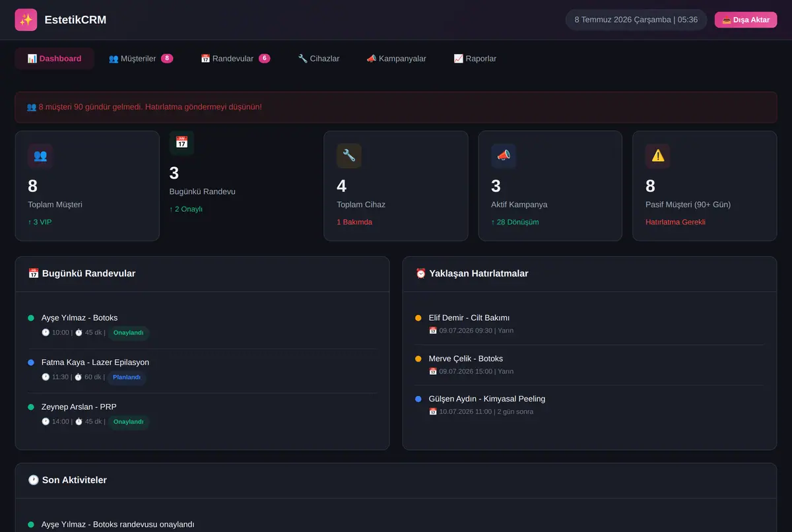Open the Gülşen Aydın - Kimyasal Peeling reminder

pyautogui.click(x=589, y=405)
